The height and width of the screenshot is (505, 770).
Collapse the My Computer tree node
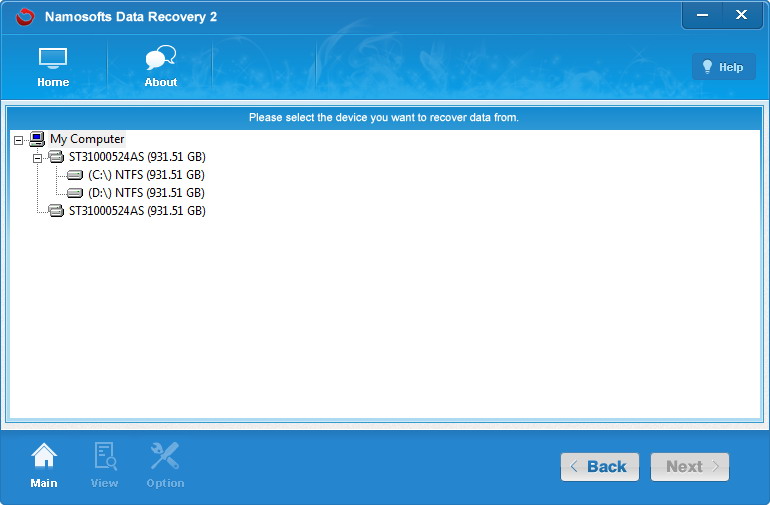(18, 140)
